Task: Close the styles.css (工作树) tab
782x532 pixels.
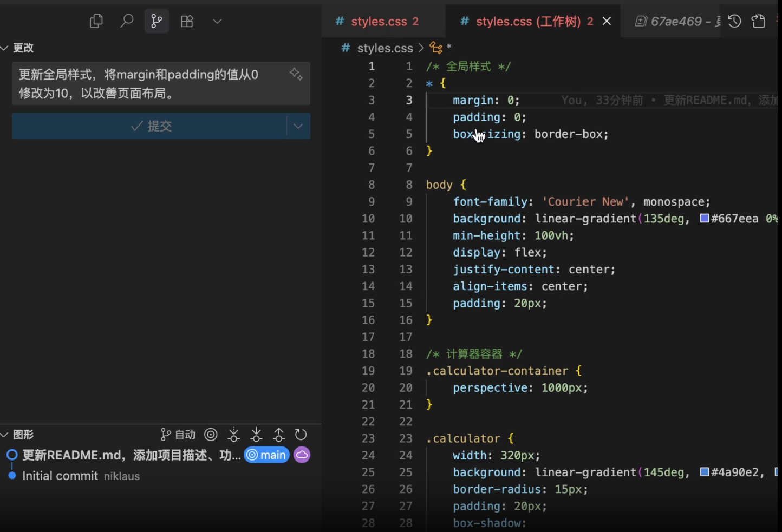Action: pyautogui.click(x=607, y=21)
